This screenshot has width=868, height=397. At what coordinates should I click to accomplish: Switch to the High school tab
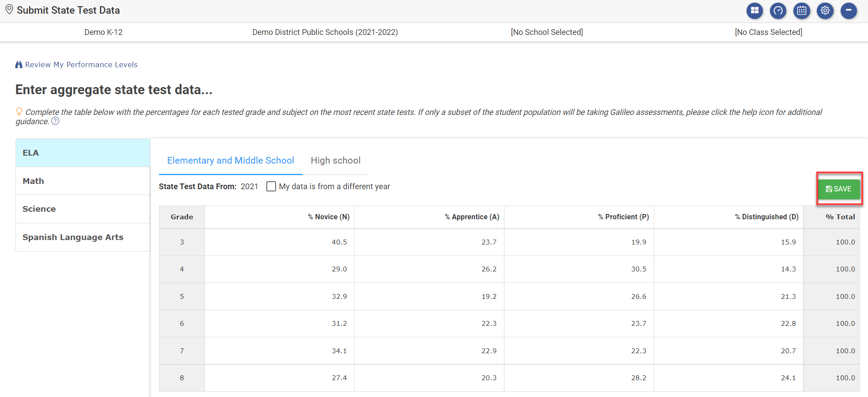pyautogui.click(x=335, y=160)
